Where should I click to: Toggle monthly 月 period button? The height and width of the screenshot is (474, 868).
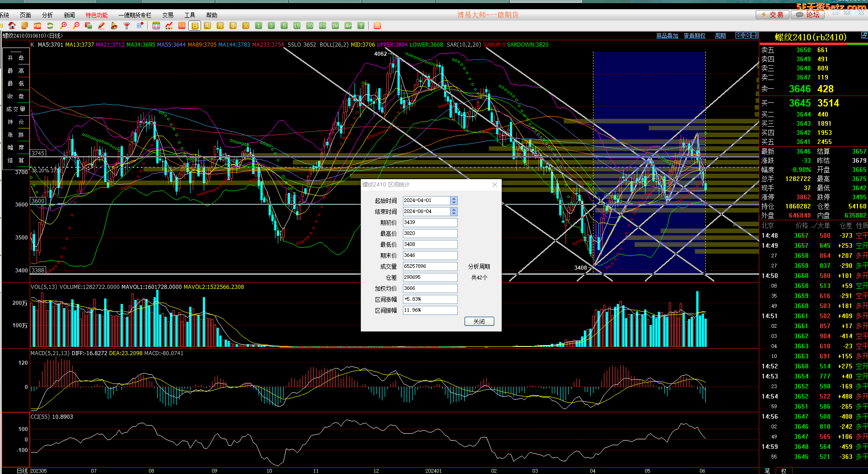pyautogui.click(x=220, y=26)
